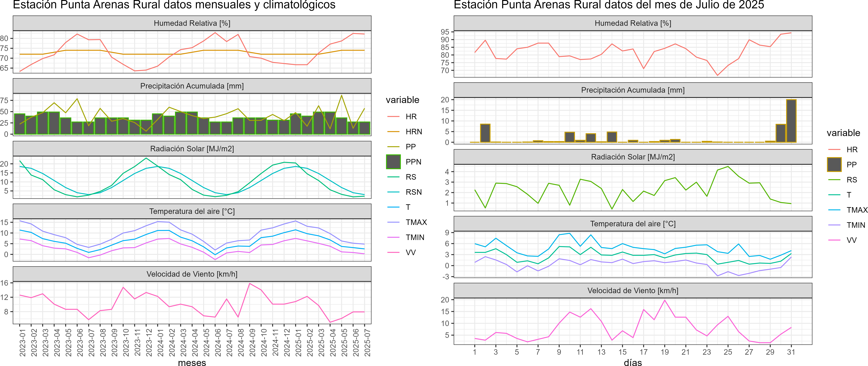This screenshot has height=366, width=868.
Task: Click the 'Precipitación Acumulada [mm]' strip in the monthly chart
Action: pyautogui.click(x=192, y=86)
